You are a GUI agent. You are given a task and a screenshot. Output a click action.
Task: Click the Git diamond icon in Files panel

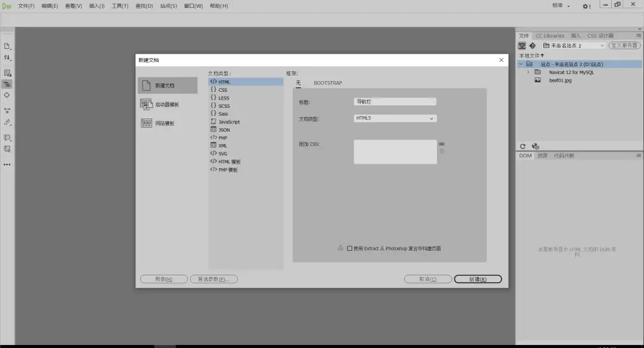pyautogui.click(x=532, y=45)
